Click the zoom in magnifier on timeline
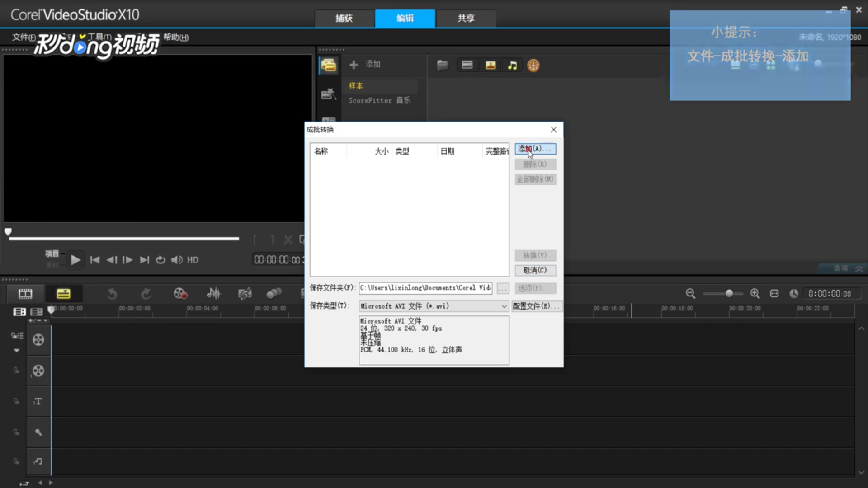Screen dimensions: 868x488 pyautogui.click(x=755, y=294)
